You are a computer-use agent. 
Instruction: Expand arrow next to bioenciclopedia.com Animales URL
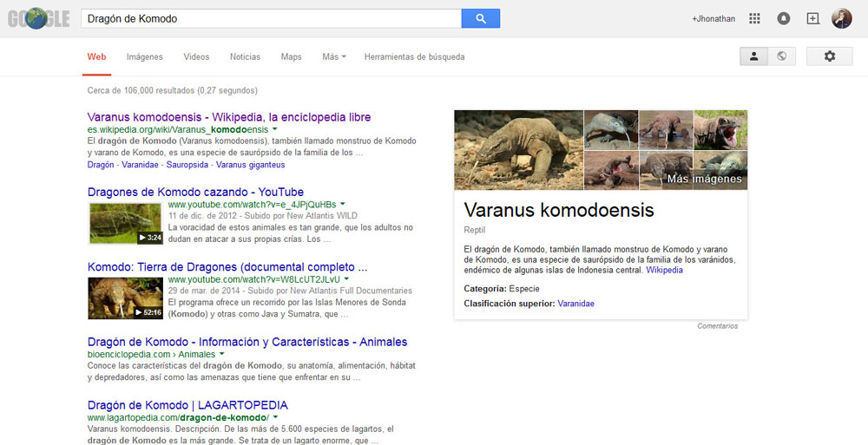click(222, 354)
